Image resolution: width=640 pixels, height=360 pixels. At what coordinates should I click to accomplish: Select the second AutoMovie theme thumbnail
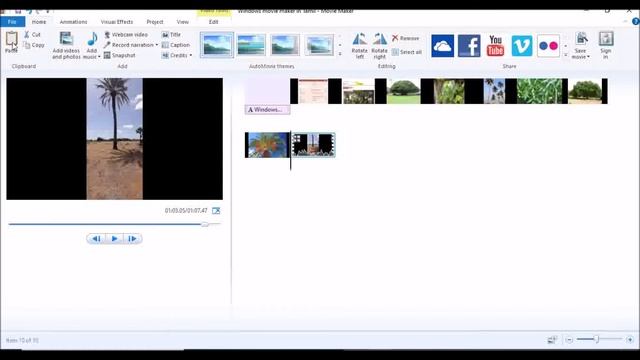point(251,45)
